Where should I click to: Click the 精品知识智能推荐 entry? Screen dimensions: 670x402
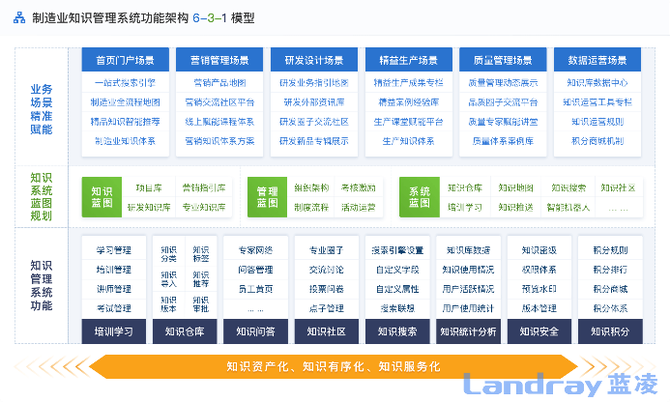[x=125, y=122]
